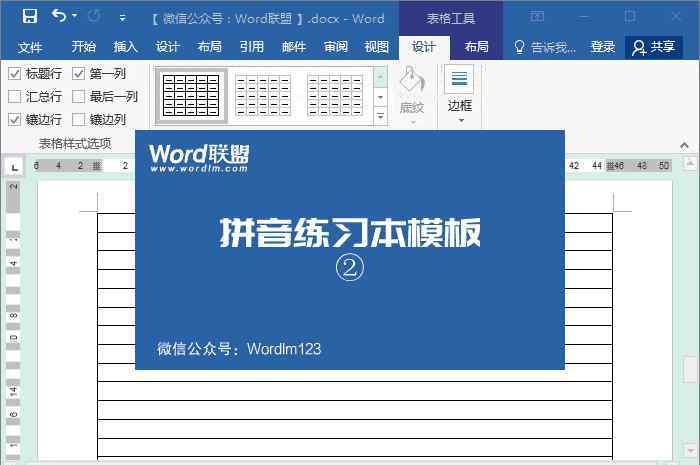This screenshot has width=700, height=465.
Task: Choose the second table style thumbnail
Action: pos(263,95)
